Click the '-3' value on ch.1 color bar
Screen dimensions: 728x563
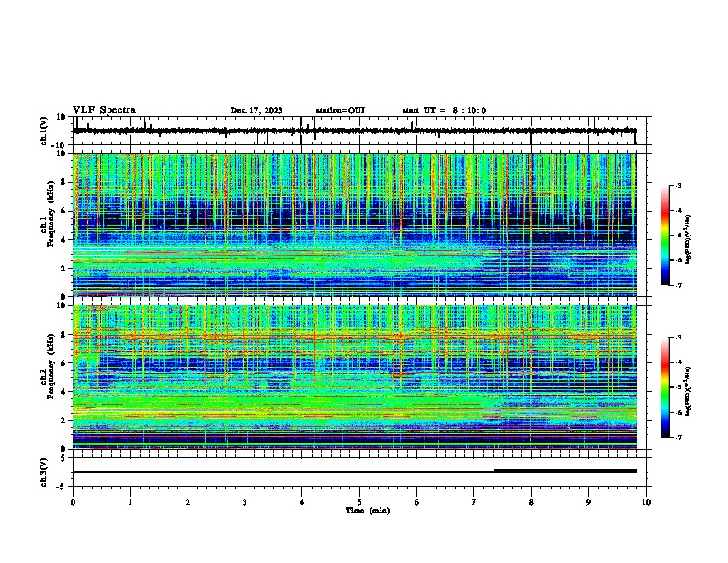tap(677, 186)
